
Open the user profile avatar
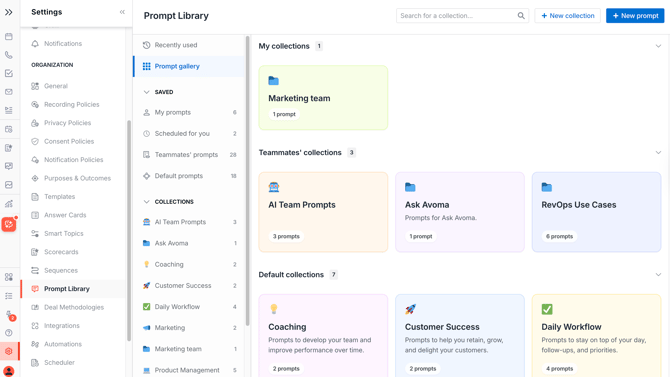coord(9,371)
